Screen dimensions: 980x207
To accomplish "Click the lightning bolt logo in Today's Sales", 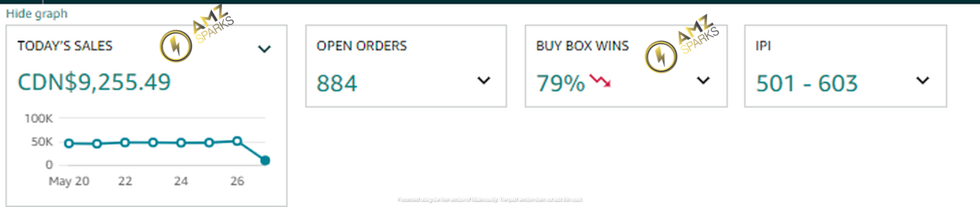I will [176, 46].
